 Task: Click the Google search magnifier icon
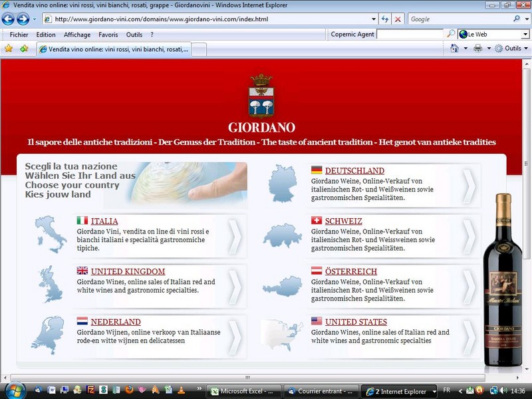[x=517, y=19]
